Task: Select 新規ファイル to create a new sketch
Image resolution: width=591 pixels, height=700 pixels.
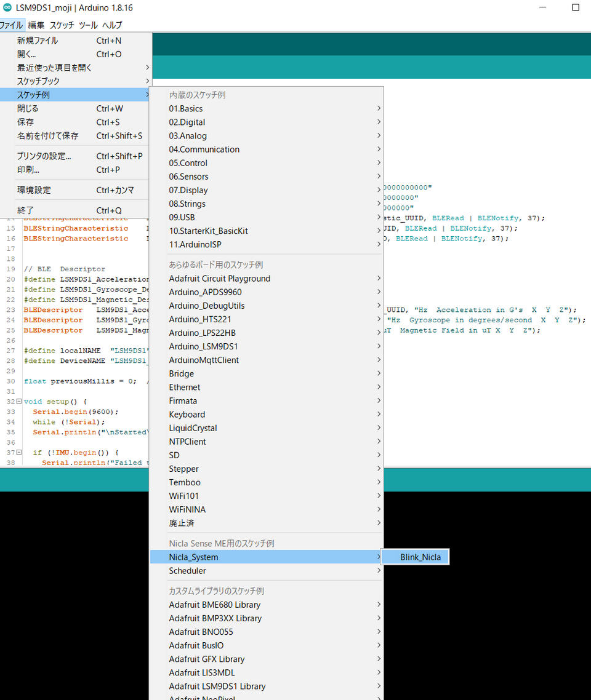Action: click(38, 41)
